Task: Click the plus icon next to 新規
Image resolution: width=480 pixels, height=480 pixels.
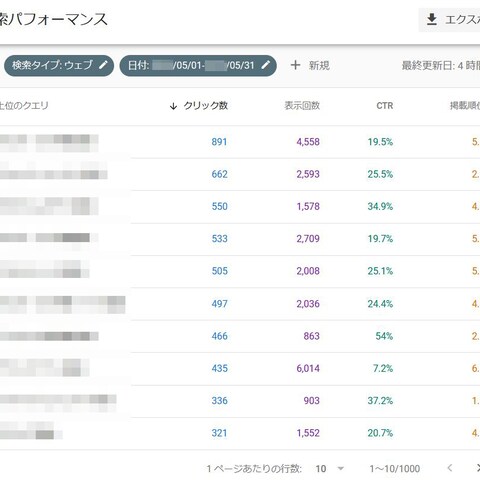Action: coord(295,65)
